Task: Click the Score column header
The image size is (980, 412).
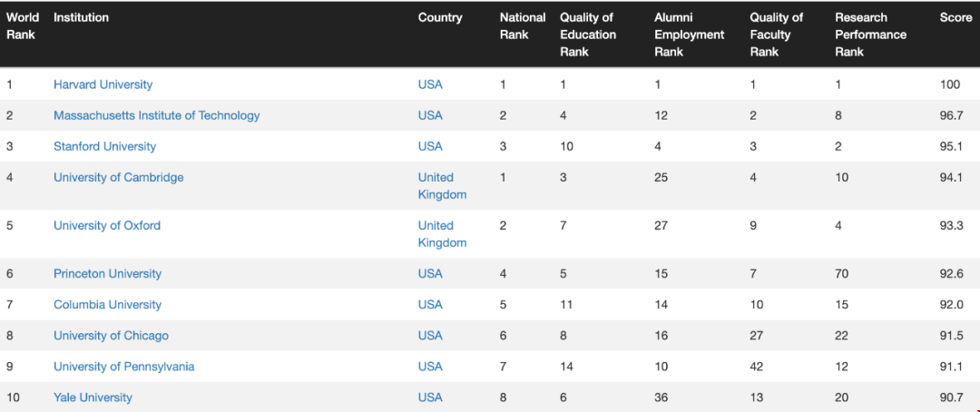Action: [955, 17]
